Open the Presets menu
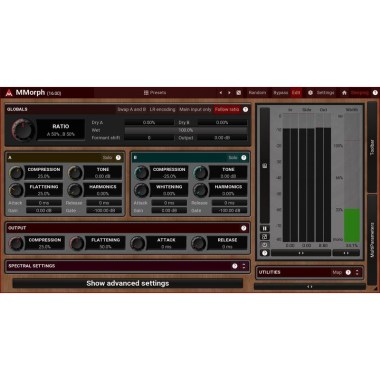380x380 pixels. [155, 93]
